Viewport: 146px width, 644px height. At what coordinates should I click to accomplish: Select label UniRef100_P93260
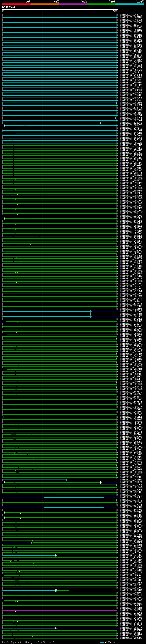tap(131, 58)
